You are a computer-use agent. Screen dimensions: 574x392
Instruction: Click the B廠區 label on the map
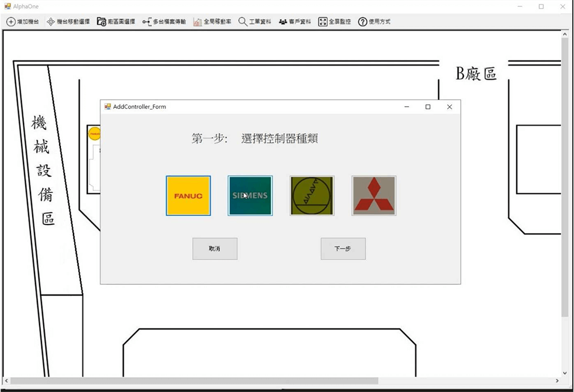(476, 74)
